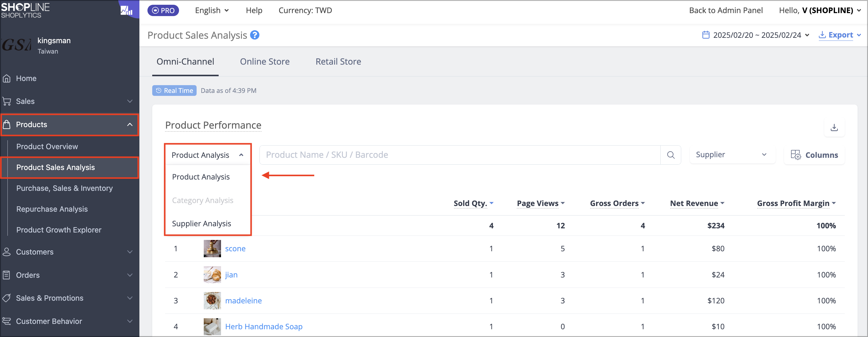Switch to the Retail Store tab
The image size is (868, 337).
(x=338, y=62)
